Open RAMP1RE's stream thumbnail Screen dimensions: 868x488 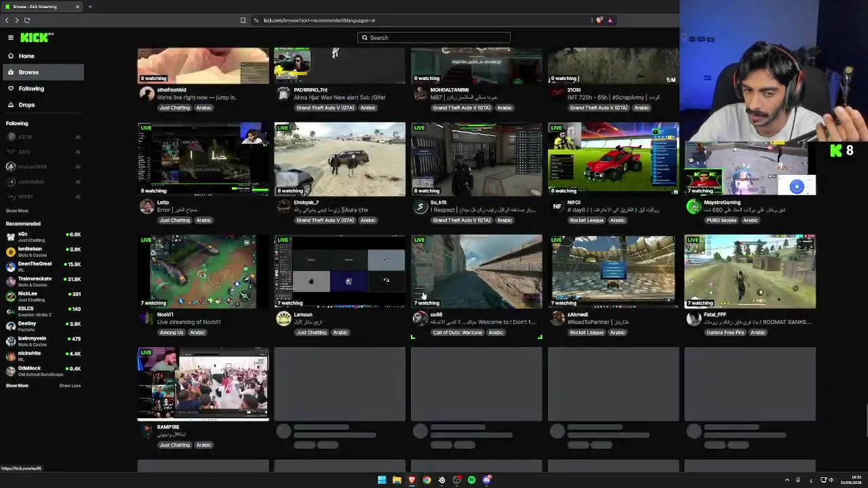203,384
